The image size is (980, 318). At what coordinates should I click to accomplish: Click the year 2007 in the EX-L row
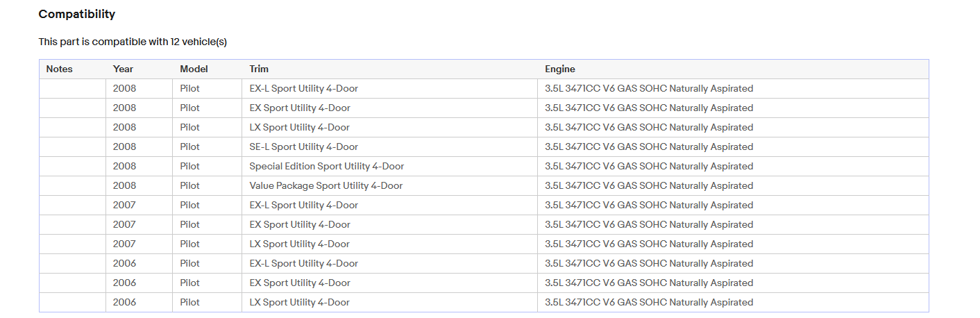(x=125, y=205)
